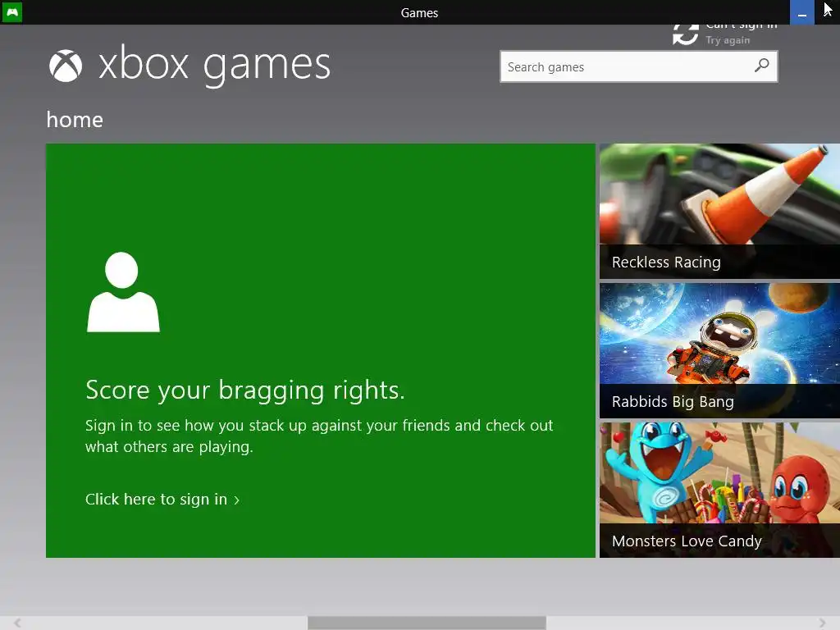Click the scrollbar right arrow
The height and width of the screenshot is (630, 840).
(x=822, y=623)
